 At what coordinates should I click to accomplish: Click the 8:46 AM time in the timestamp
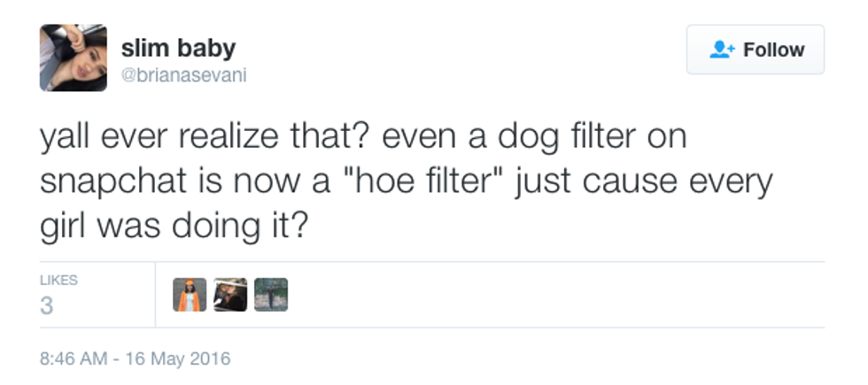73,359
